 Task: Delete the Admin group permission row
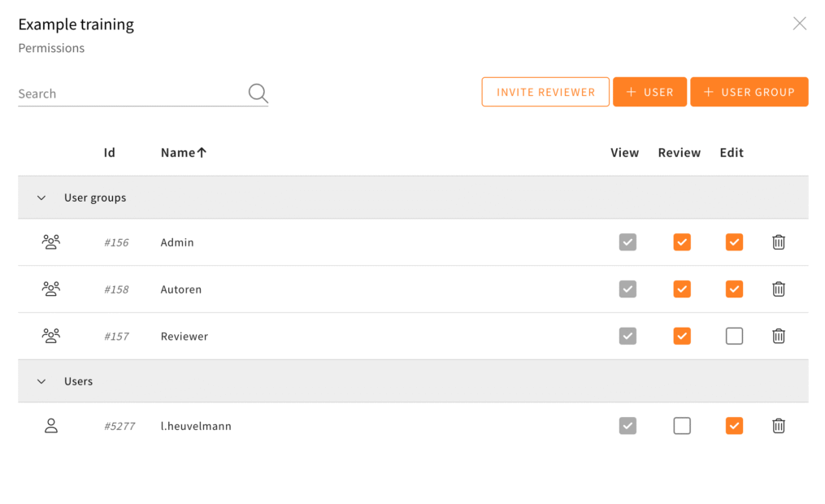tap(778, 242)
